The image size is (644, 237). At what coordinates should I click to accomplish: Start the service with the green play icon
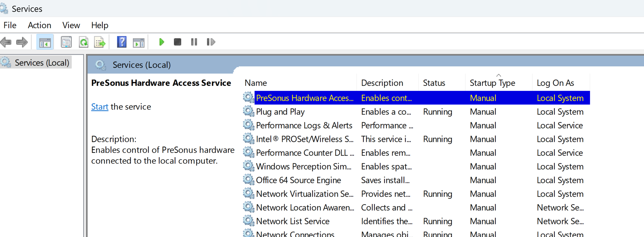click(162, 42)
